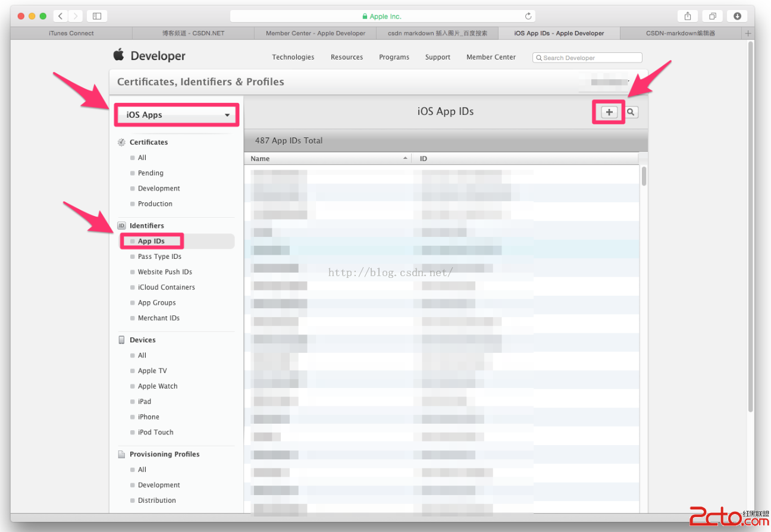Open the App IDs search magnifier
The height and width of the screenshot is (532, 771).
tap(631, 112)
